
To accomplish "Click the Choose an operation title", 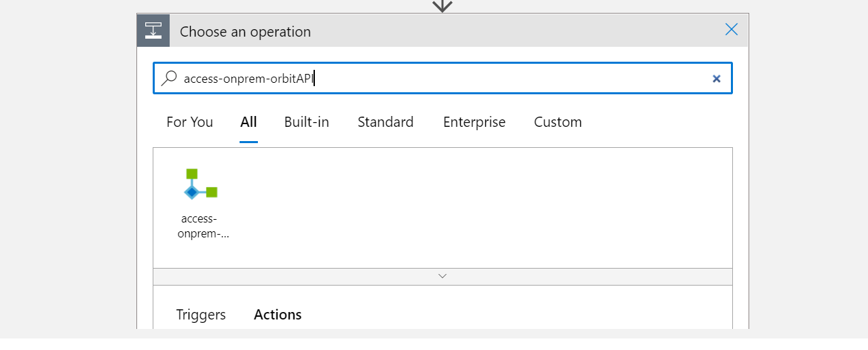I will point(245,32).
